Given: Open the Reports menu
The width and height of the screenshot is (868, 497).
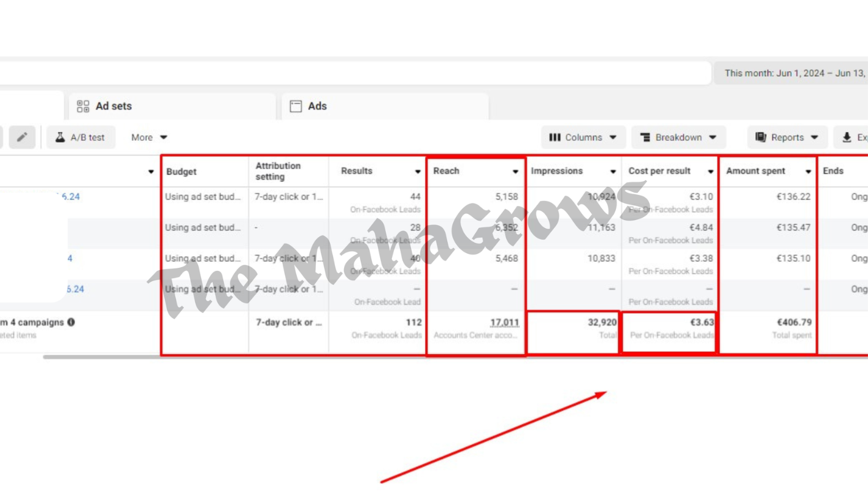Looking at the screenshot, I should pyautogui.click(x=787, y=137).
